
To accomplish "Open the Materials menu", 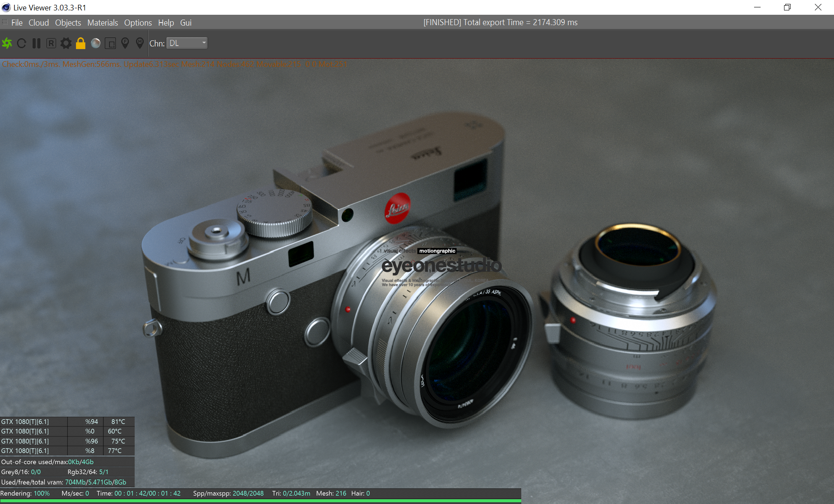I will point(103,23).
